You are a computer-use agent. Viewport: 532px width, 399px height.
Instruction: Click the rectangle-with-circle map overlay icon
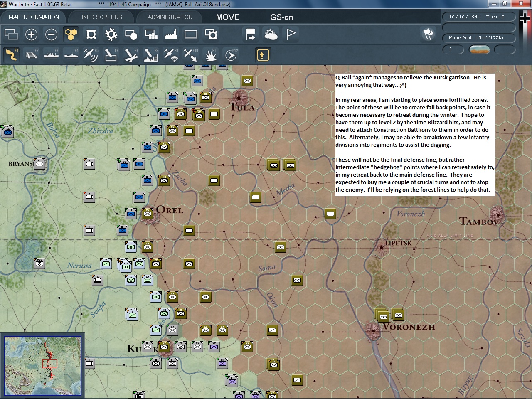131,34
